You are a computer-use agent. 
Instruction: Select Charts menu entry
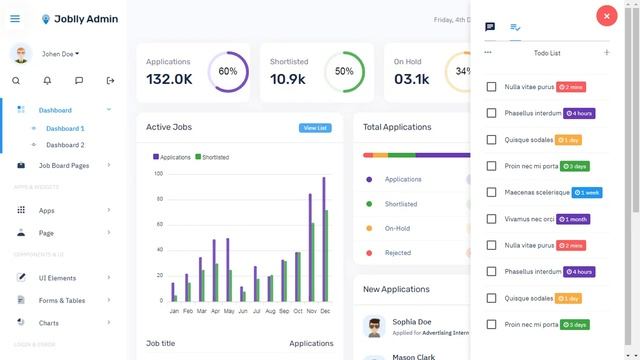point(49,323)
